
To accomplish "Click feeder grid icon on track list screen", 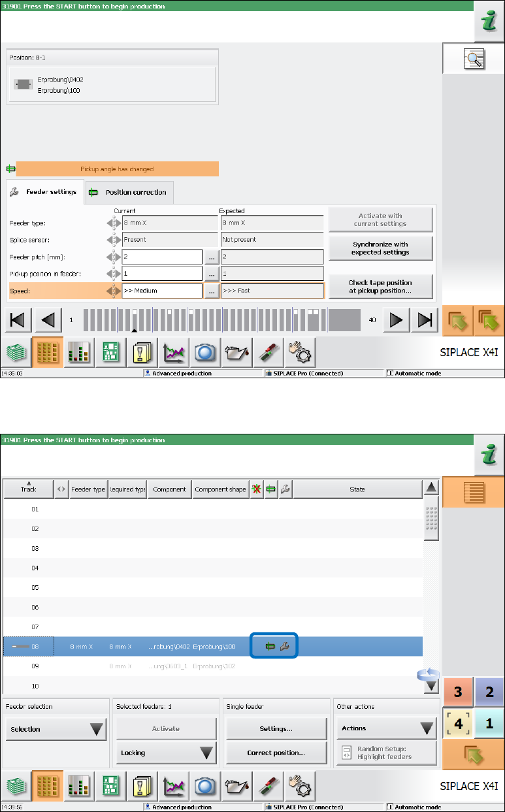I will [48, 787].
